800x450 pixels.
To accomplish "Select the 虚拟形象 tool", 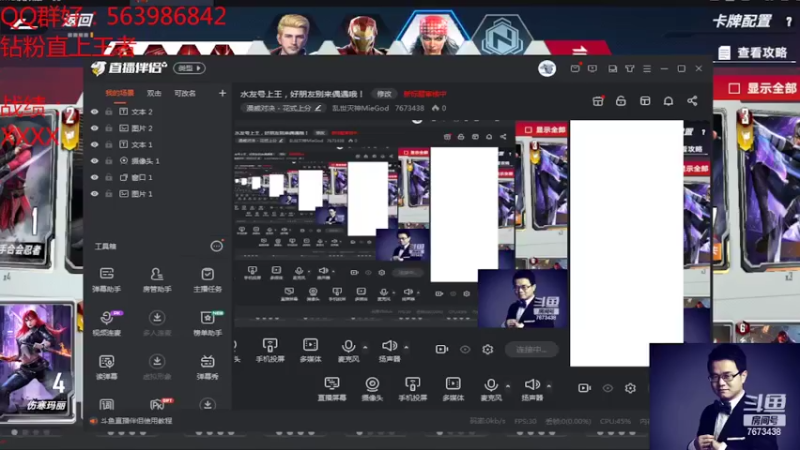I will coord(157,367).
